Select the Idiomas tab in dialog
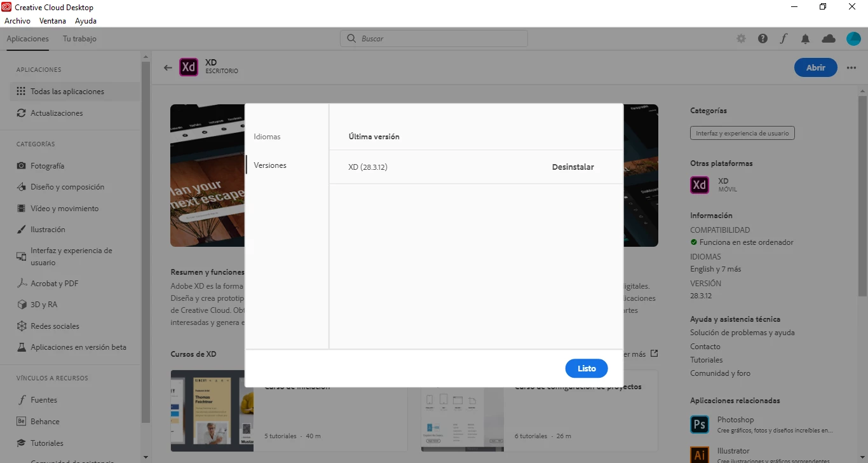The height and width of the screenshot is (463, 868). point(267,137)
